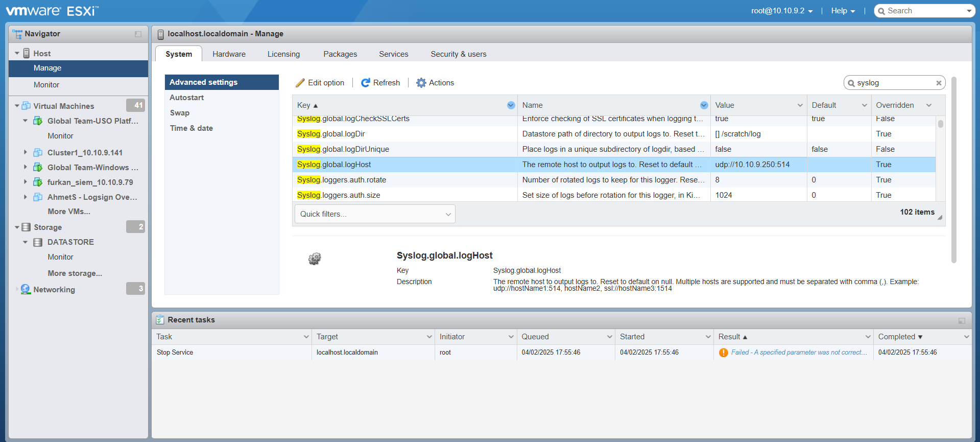Click the Cluster1_10.10.9.141 VM icon
The width and height of the screenshot is (980, 442).
[38, 152]
